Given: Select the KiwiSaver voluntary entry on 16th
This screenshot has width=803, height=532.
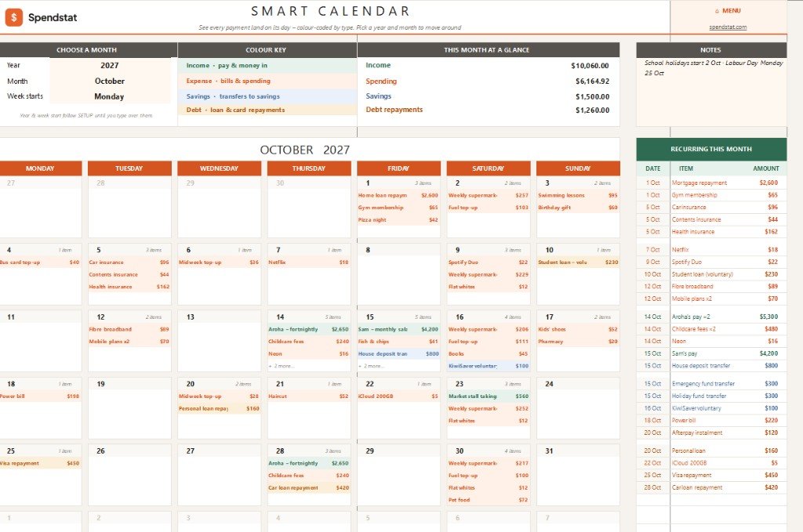Looking at the screenshot, I should click(x=488, y=366).
